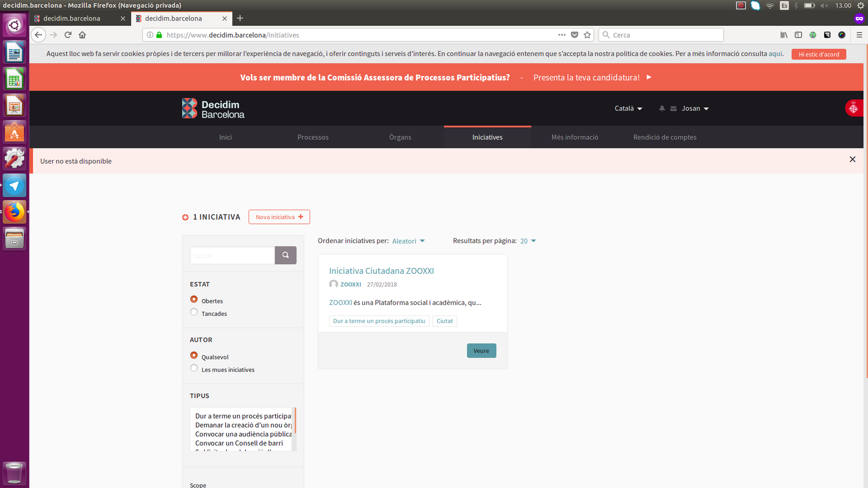Reload the page with the refresh icon

[x=68, y=35]
